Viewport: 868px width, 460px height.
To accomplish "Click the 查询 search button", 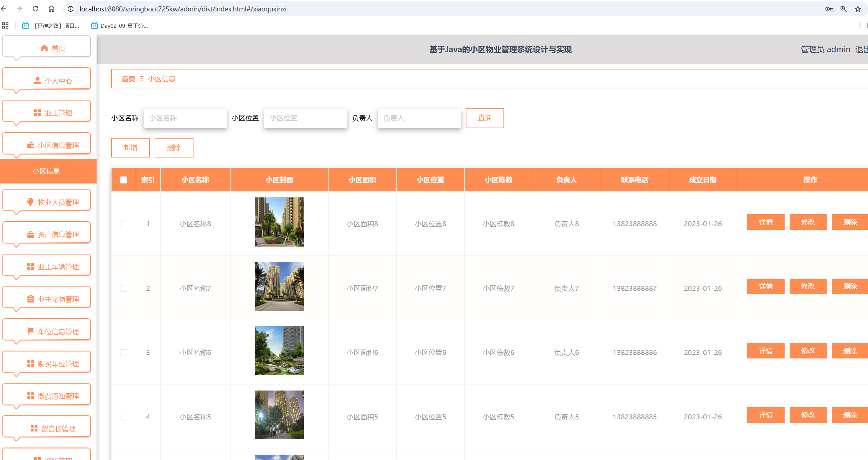I will 485,118.
